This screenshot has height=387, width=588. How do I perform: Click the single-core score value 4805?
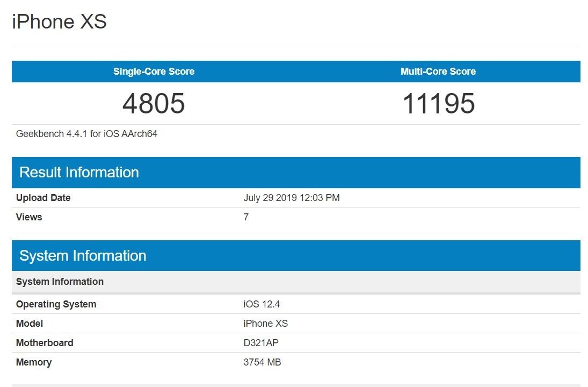click(154, 104)
